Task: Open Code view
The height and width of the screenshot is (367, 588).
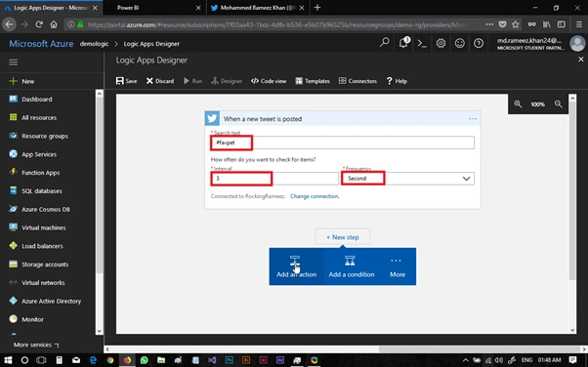Action: 269,81
